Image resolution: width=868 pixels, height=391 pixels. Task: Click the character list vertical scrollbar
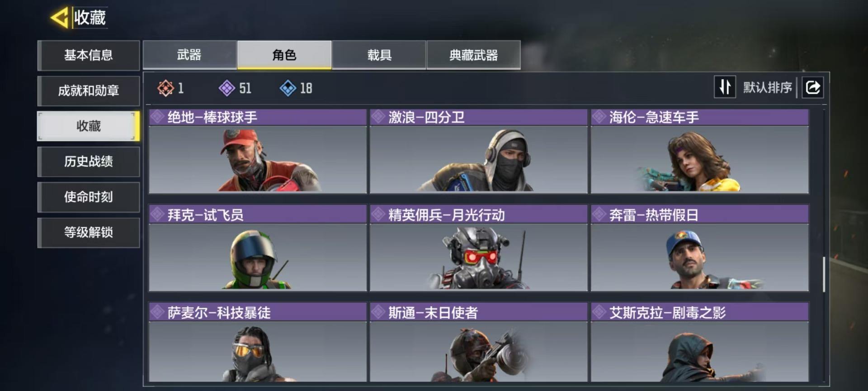pyautogui.click(x=824, y=274)
